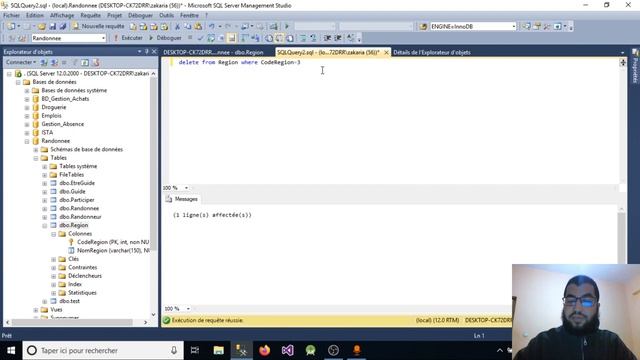Click the Refresh icon in Object Explorer toolbar

click(x=85, y=62)
